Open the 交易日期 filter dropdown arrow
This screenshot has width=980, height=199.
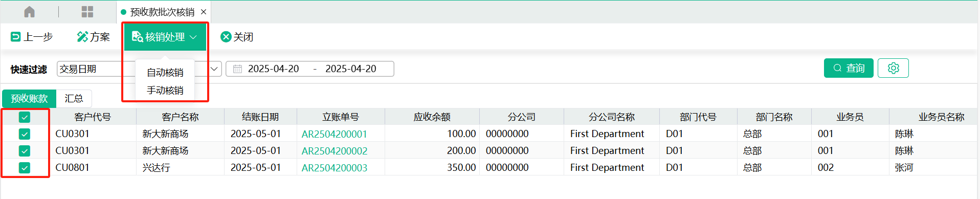tap(214, 69)
